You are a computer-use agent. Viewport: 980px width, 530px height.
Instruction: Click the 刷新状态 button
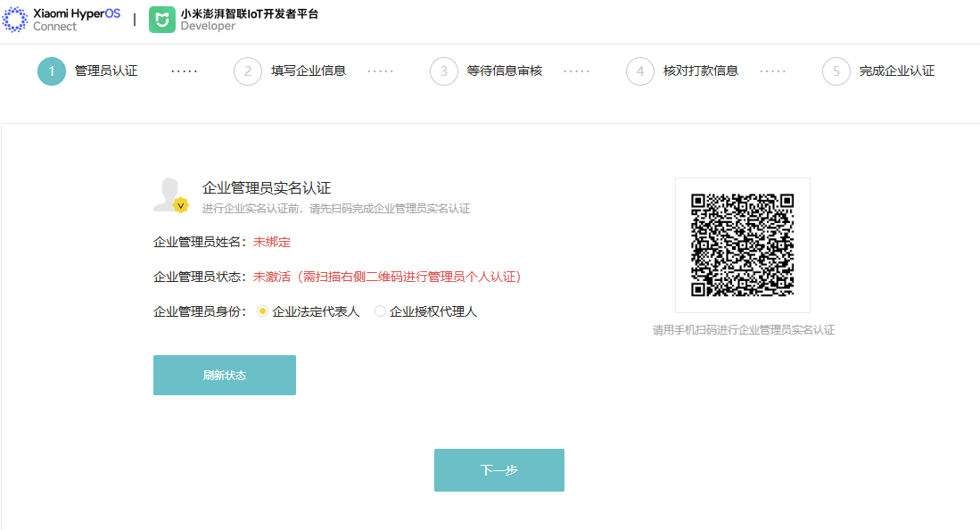tap(225, 376)
